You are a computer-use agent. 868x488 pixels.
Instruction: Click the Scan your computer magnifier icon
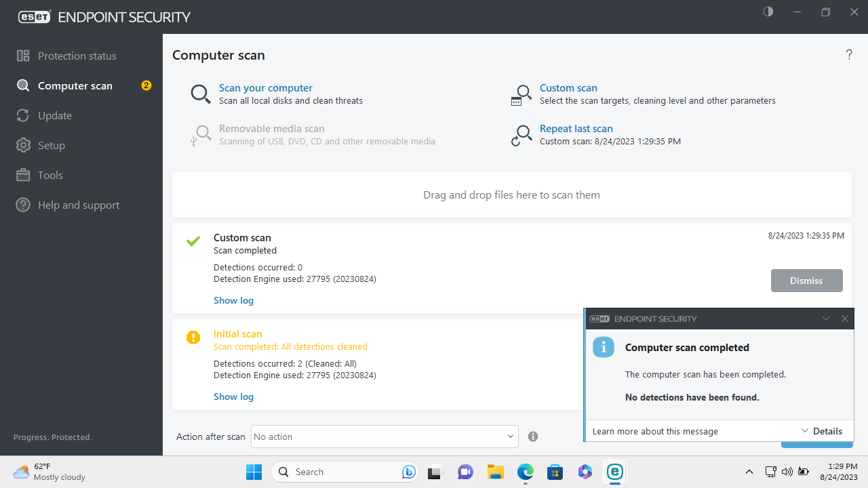point(201,94)
